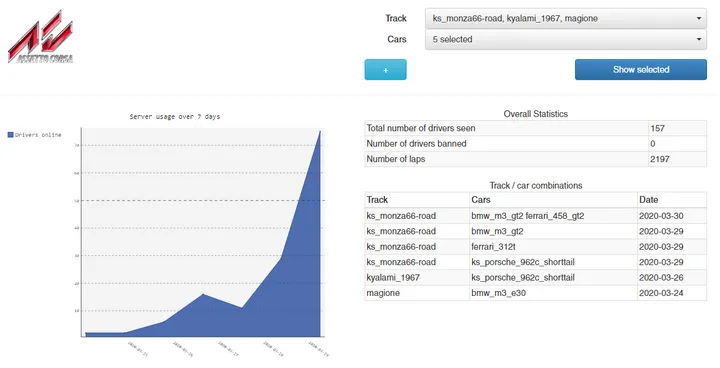Select the date 2020-03-30
Image resolution: width=720 pixels, height=368 pixels.
point(672,216)
